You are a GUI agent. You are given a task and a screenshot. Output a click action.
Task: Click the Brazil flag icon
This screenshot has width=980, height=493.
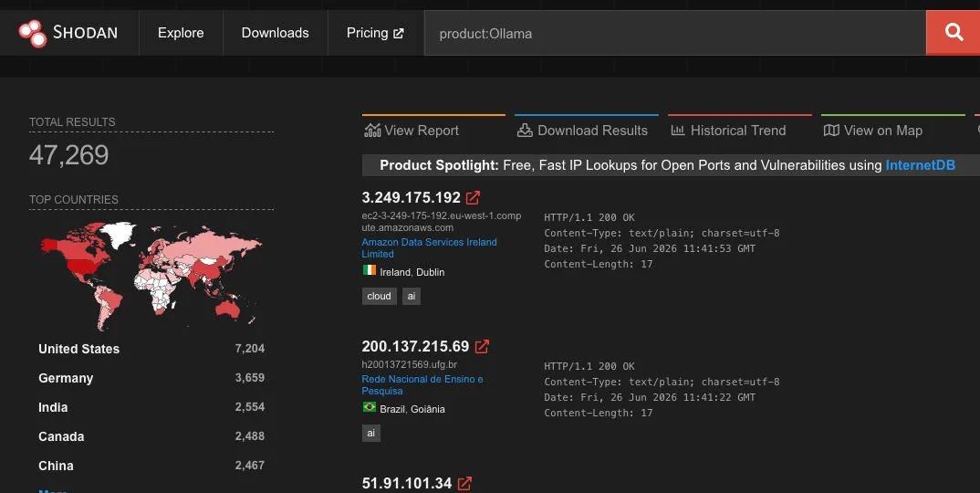pyautogui.click(x=370, y=407)
